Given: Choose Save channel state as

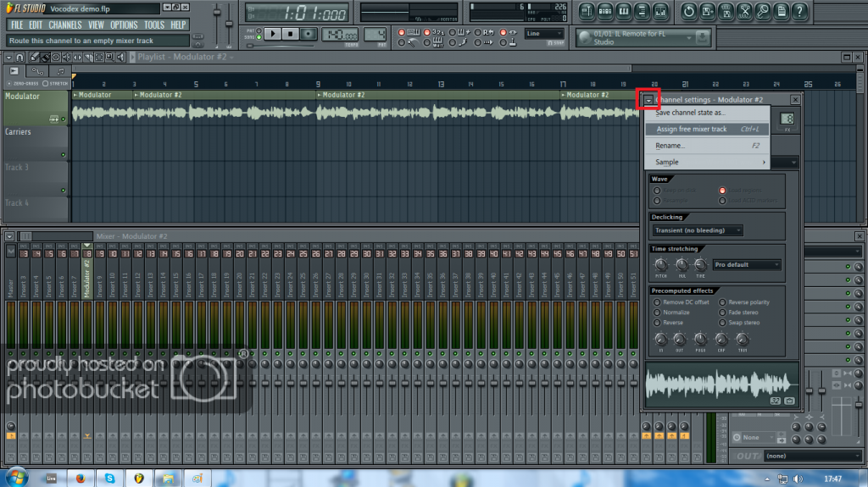Looking at the screenshot, I should click(708, 113).
